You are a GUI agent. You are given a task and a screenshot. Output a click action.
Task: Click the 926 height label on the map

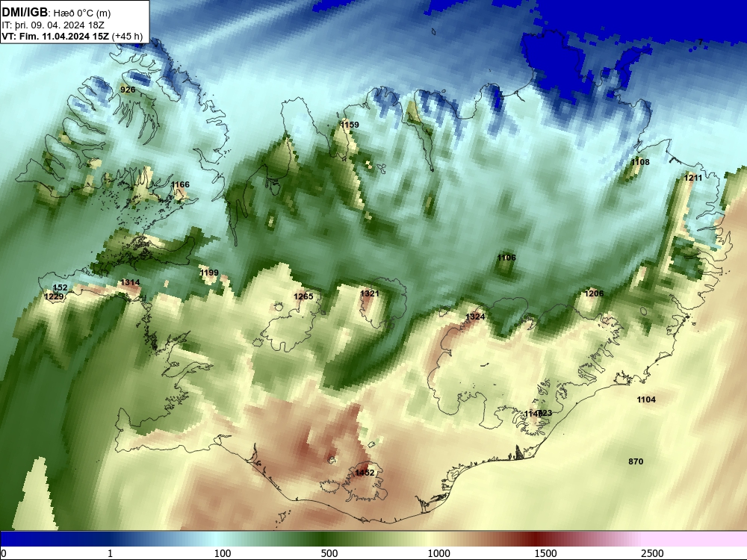[x=128, y=90]
